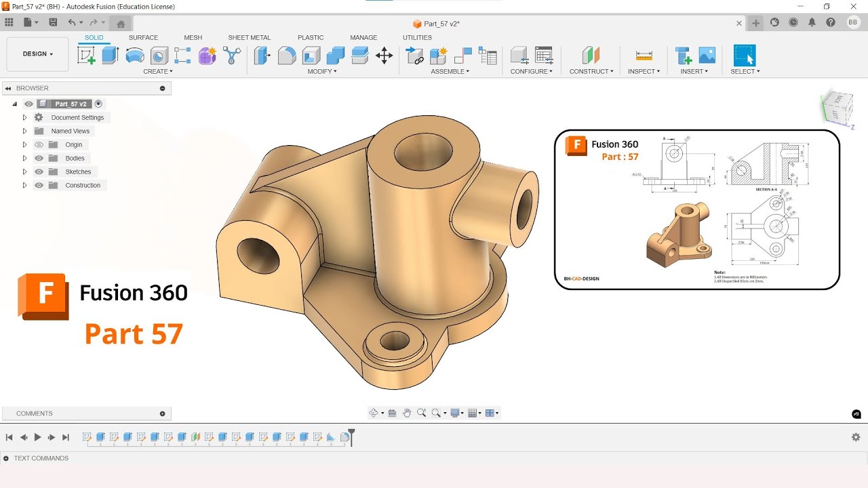
Task: Expand the Named Views node
Action: [x=24, y=131]
